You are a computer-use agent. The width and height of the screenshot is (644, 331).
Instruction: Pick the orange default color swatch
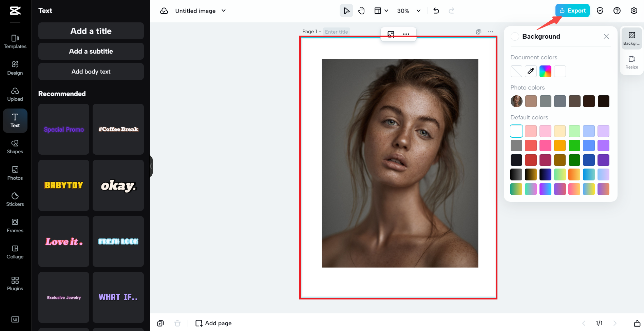560,145
